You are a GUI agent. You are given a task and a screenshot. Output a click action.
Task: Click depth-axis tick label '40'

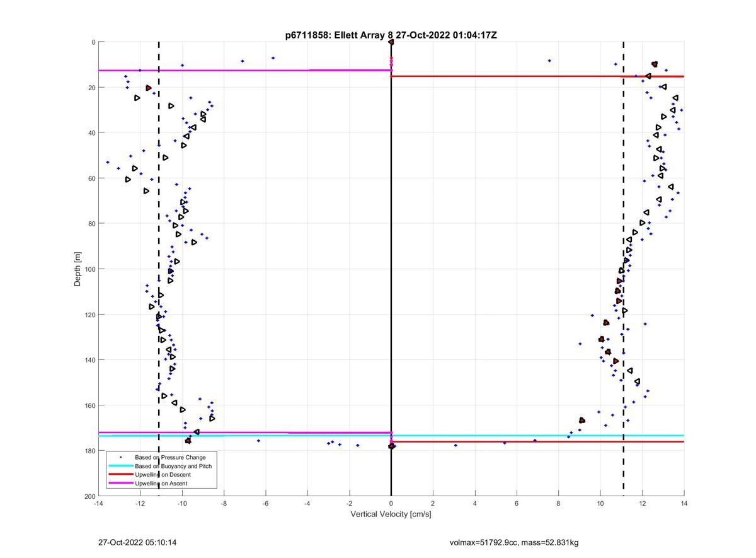click(x=91, y=133)
